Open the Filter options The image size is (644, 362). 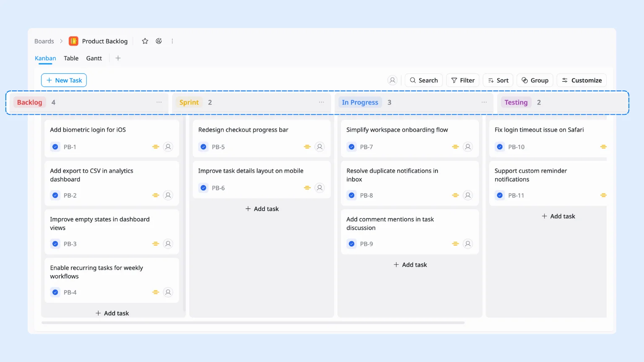tap(463, 80)
